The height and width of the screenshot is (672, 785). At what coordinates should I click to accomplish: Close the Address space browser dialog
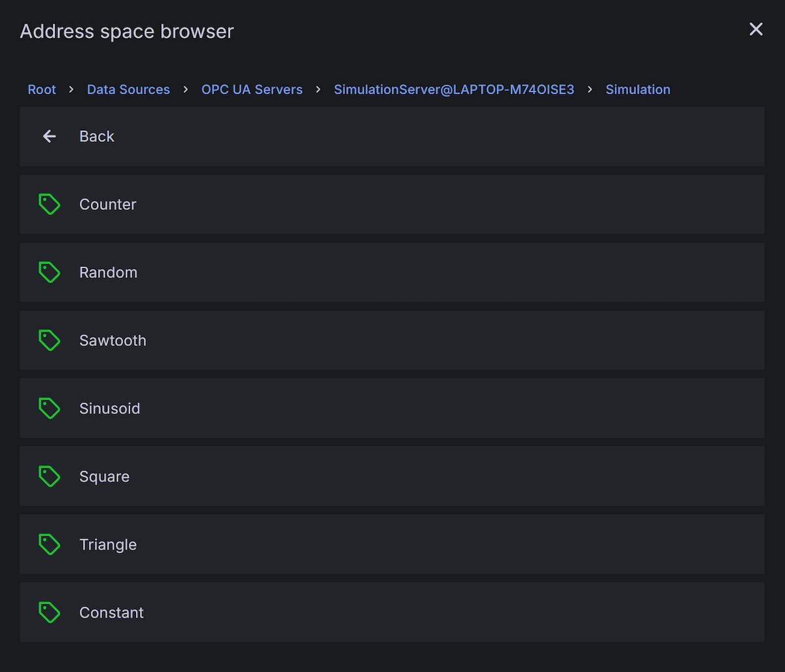click(x=756, y=29)
